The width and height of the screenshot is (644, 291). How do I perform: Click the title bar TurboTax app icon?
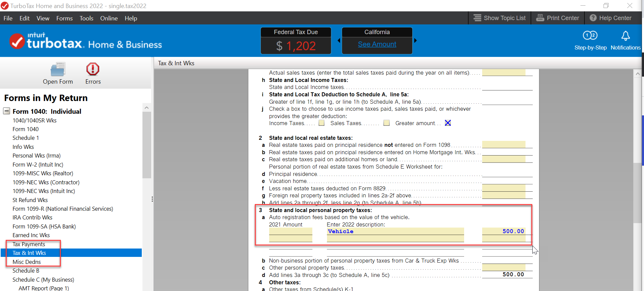click(5, 6)
